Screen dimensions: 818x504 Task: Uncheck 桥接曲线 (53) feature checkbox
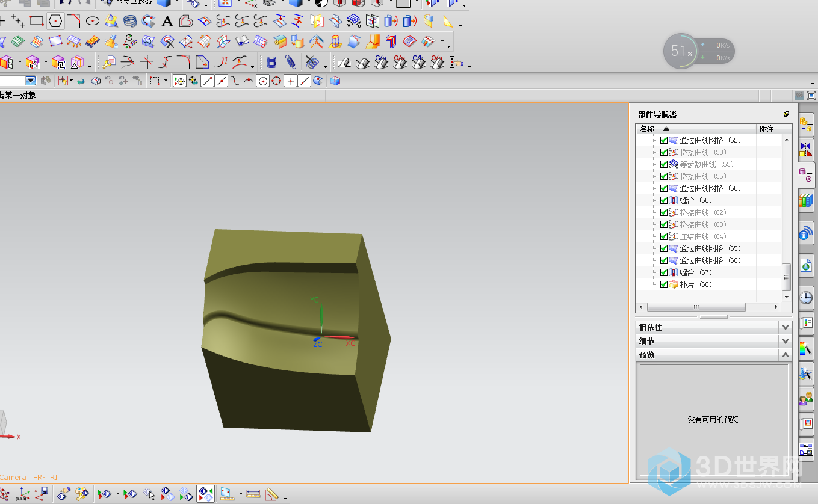664,152
